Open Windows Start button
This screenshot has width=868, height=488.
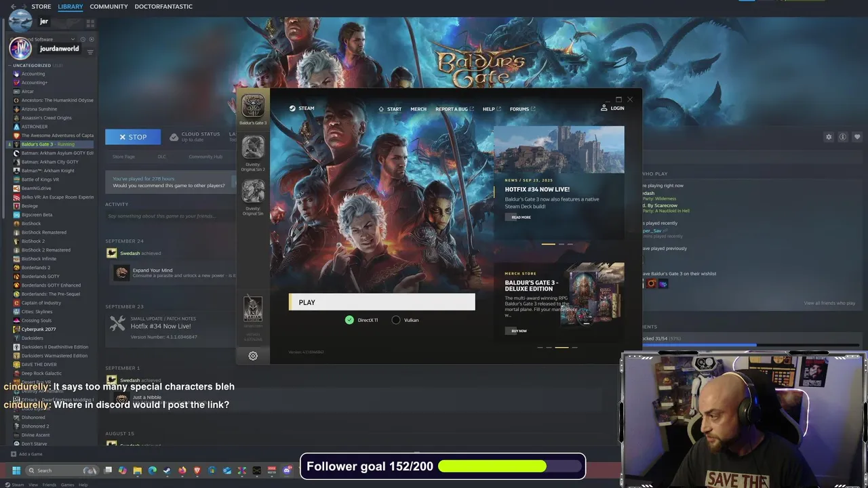pos(16,470)
